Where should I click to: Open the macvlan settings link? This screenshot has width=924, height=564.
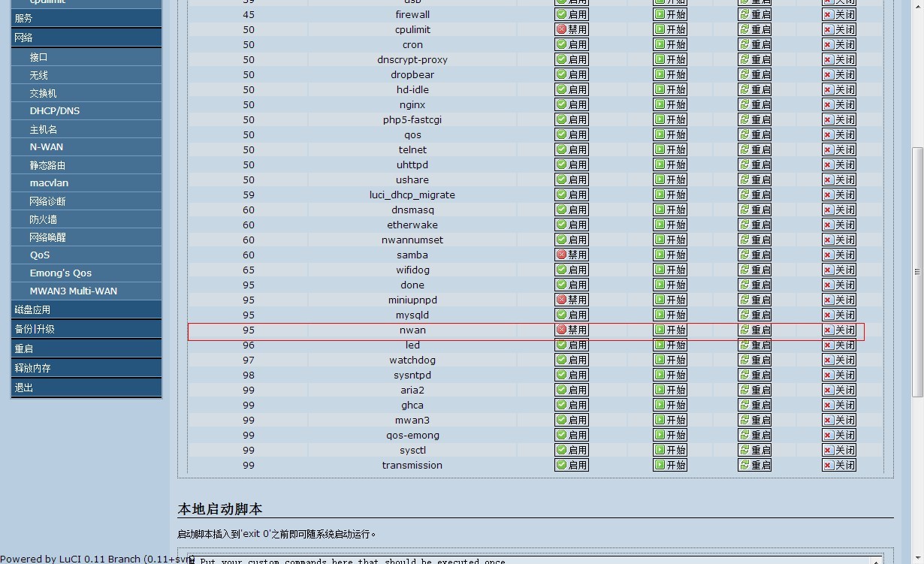click(x=86, y=183)
